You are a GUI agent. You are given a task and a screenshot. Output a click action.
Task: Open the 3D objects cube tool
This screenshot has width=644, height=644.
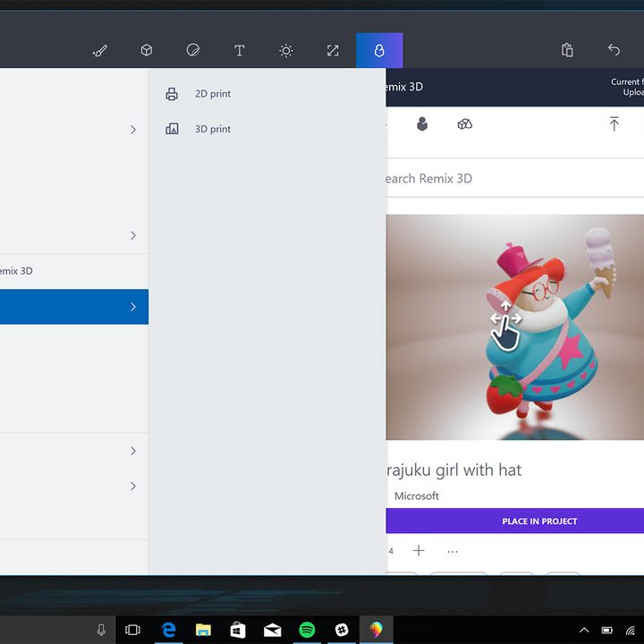pyautogui.click(x=146, y=50)
